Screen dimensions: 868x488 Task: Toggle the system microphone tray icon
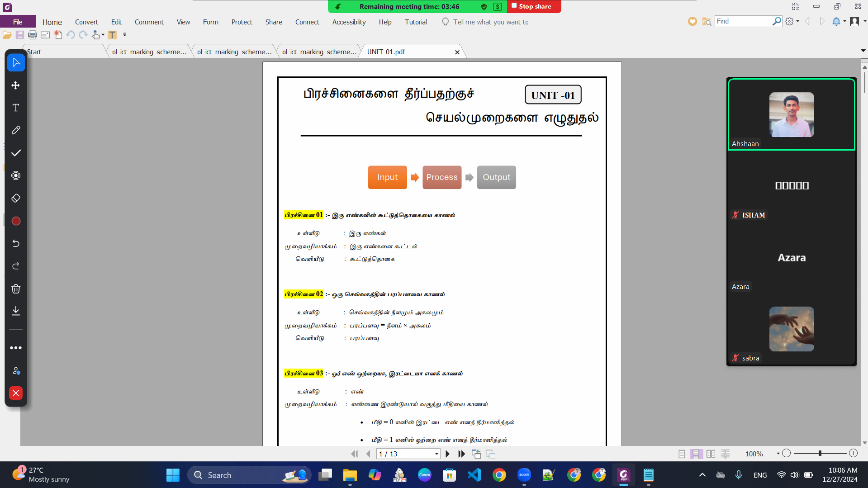click(x=738, y=475)
